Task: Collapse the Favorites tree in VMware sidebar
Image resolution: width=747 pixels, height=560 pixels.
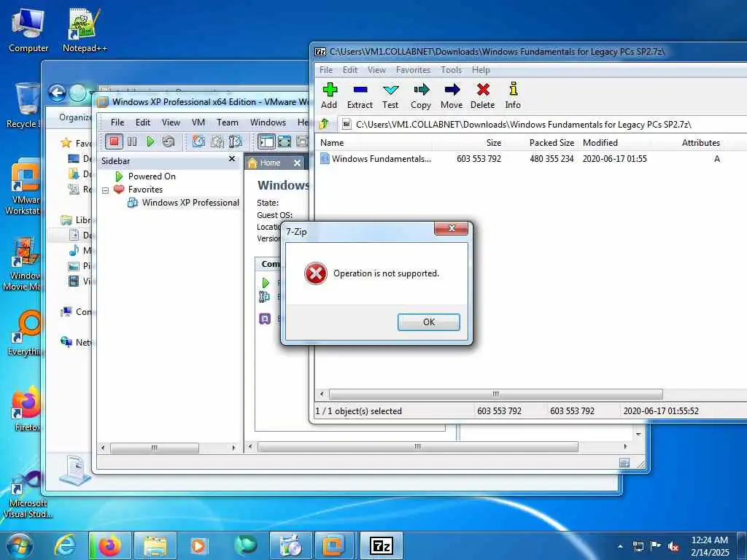Action: click(x=105, y=190)
